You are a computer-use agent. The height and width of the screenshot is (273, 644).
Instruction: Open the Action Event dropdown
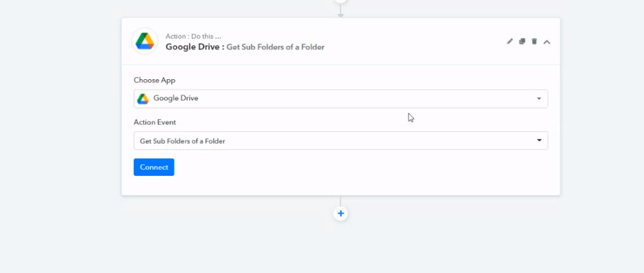pyautogui.click(x=340, y=140)
